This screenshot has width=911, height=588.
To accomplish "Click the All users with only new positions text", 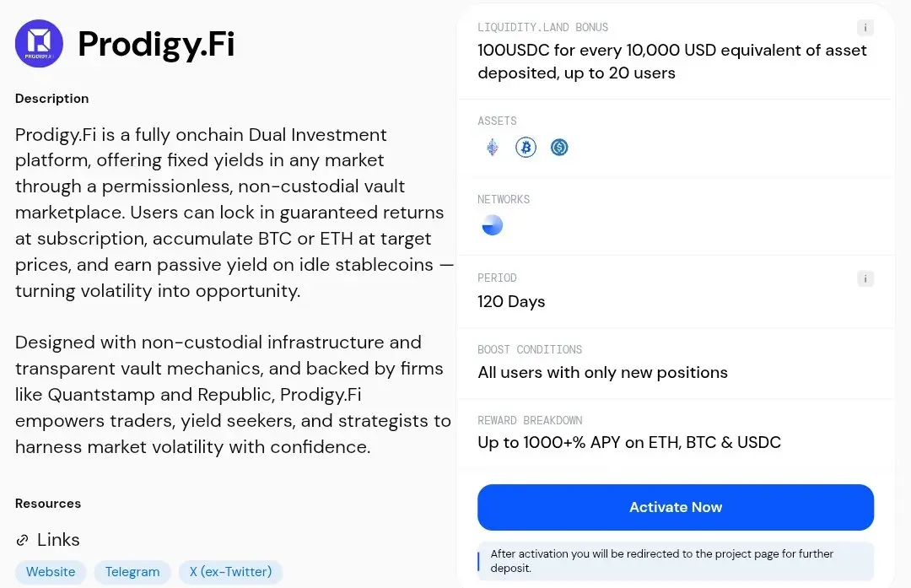I will 602,372.
